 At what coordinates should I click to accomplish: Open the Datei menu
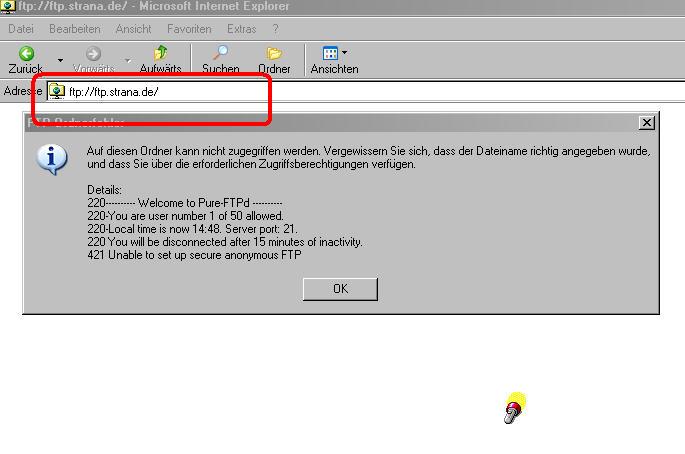[x=21, y=29]
